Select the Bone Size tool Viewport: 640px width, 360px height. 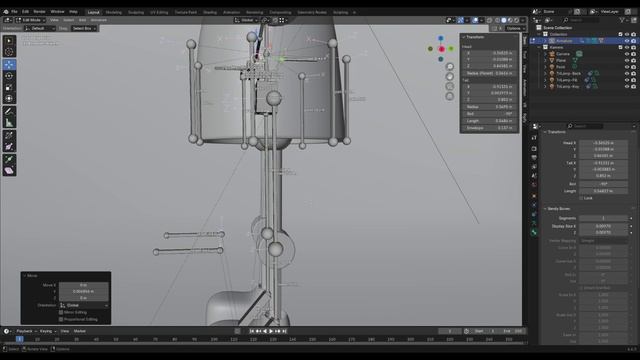[x=9, y=147]
